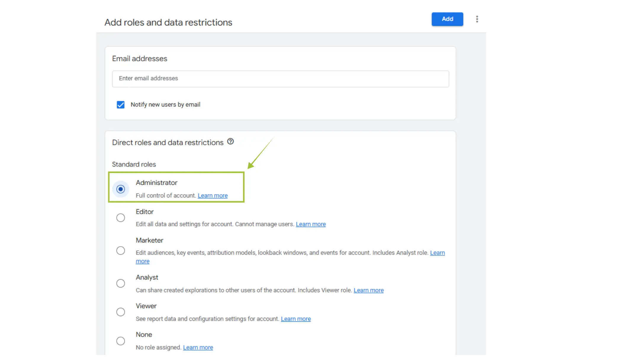Click the Enter email addresses field
This screenshot has width=617, height=364.
pos(280,79)
